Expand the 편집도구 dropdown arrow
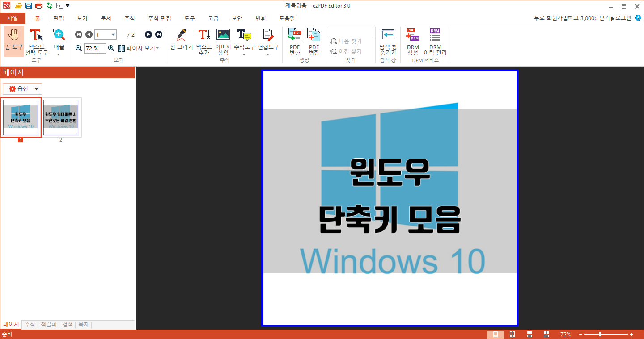The image size is (644, 339). (268, 55)
